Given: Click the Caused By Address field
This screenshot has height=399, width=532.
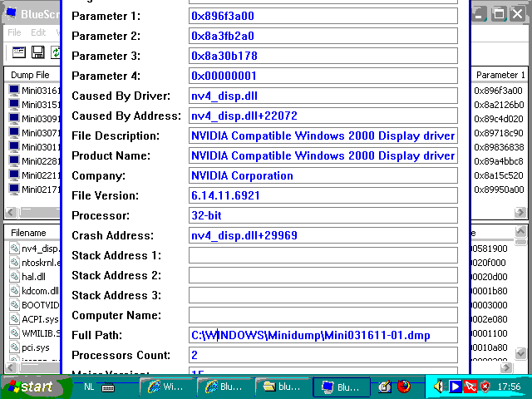Looking at the screenshot, I should click(x=323, y=116).
